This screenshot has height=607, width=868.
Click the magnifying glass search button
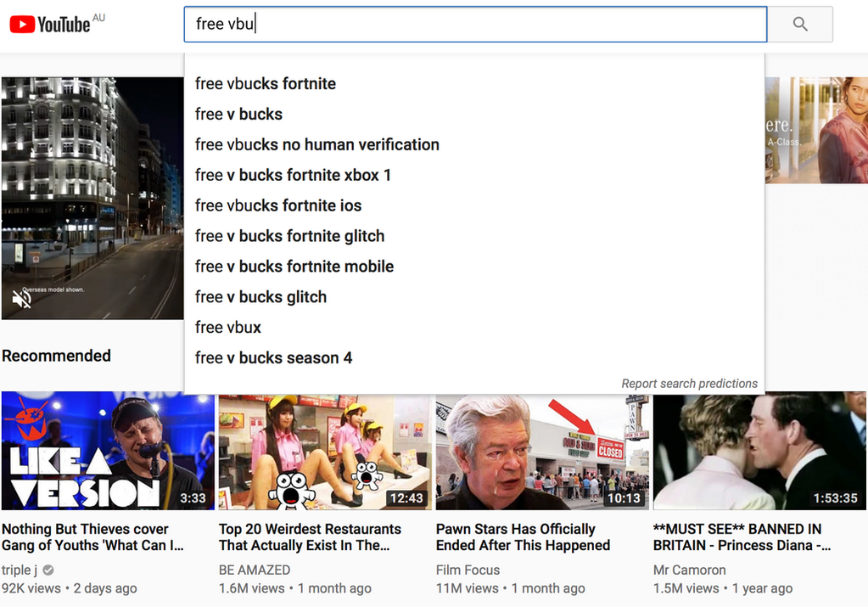[x=800, y=25]
